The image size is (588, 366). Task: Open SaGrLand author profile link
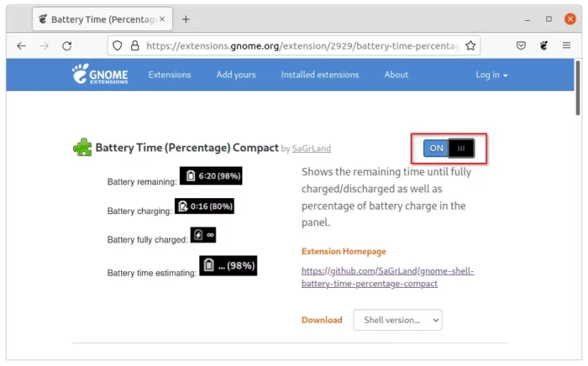tap(312, 149)
